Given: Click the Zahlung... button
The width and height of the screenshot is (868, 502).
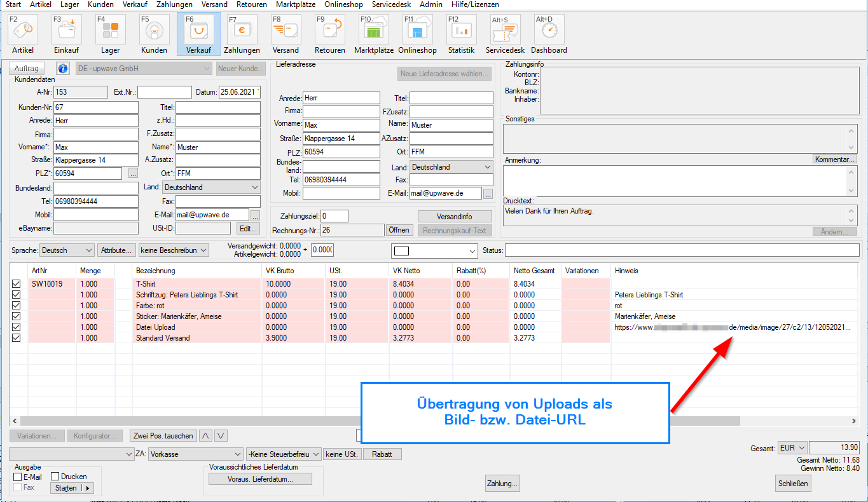Looking at the screenshot, I should (502, 484).
